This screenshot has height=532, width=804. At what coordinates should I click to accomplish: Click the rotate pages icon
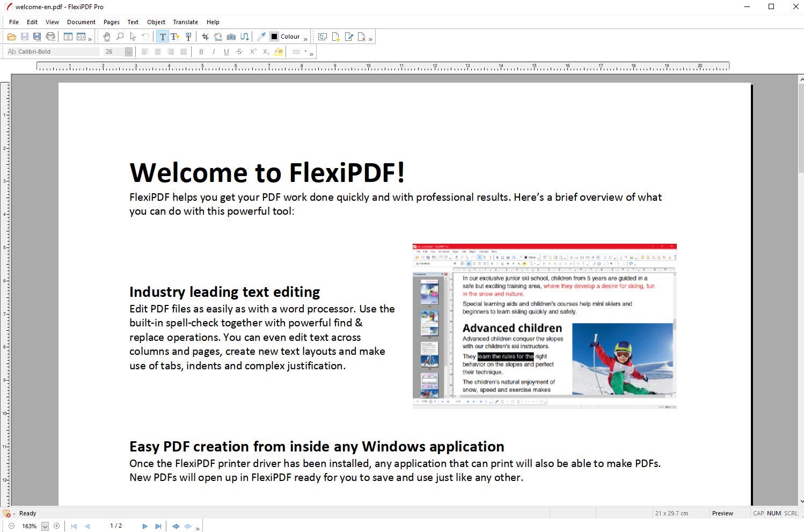pos(323,37)
